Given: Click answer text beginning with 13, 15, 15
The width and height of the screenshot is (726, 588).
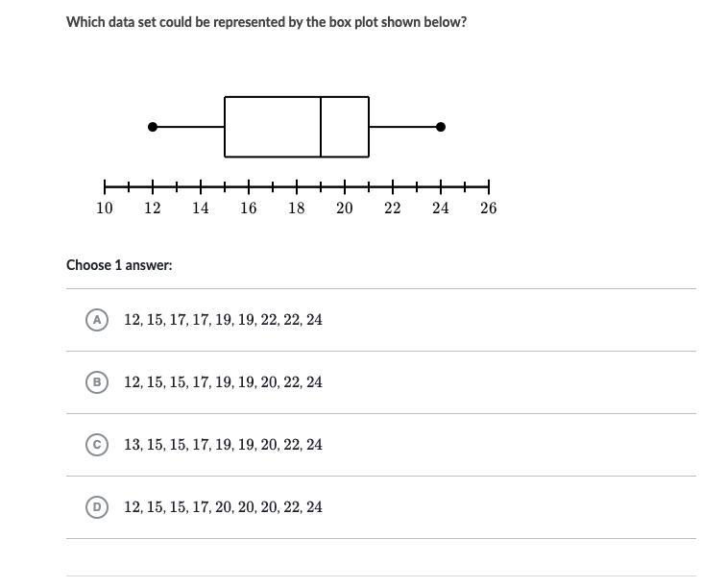Looking at the screenshot, I should coord(223,445).
